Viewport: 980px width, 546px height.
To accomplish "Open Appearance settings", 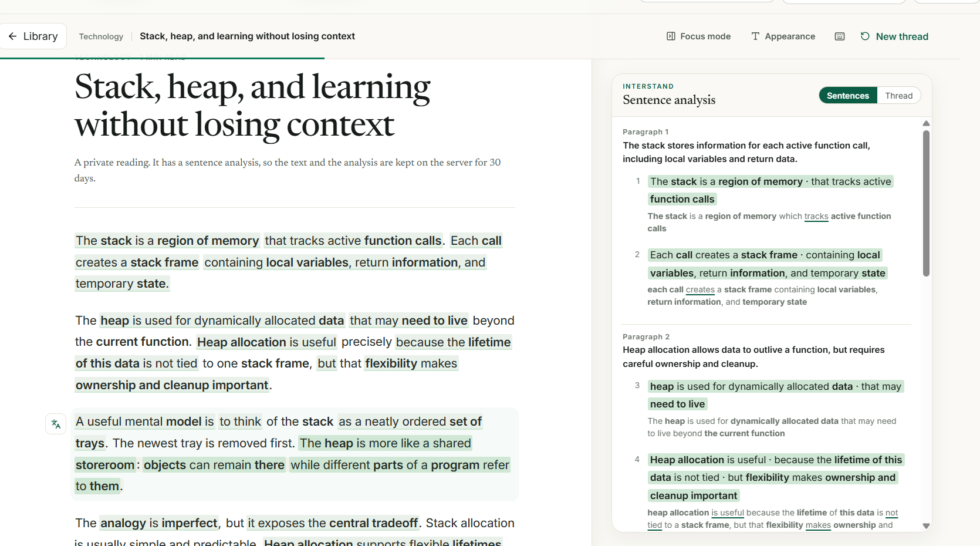I will pyautogui.click(x=783, y=36).
